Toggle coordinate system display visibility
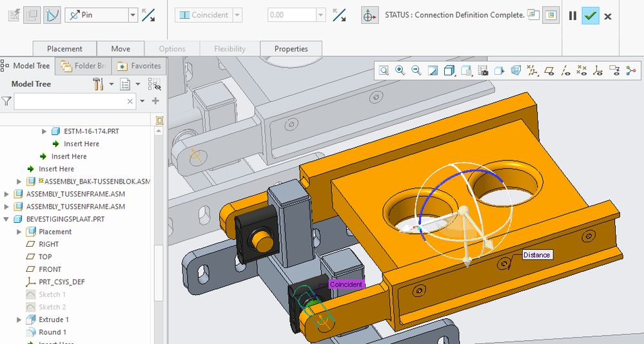 [598, 71]
